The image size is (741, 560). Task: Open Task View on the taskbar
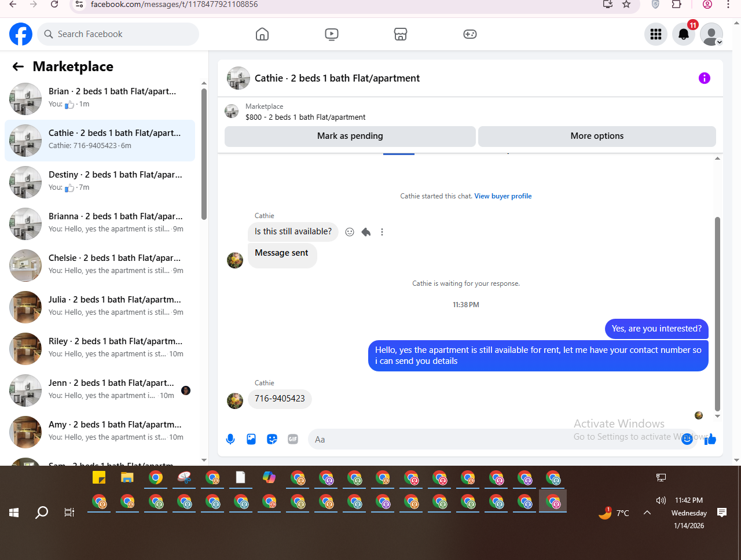pos(69,513)
